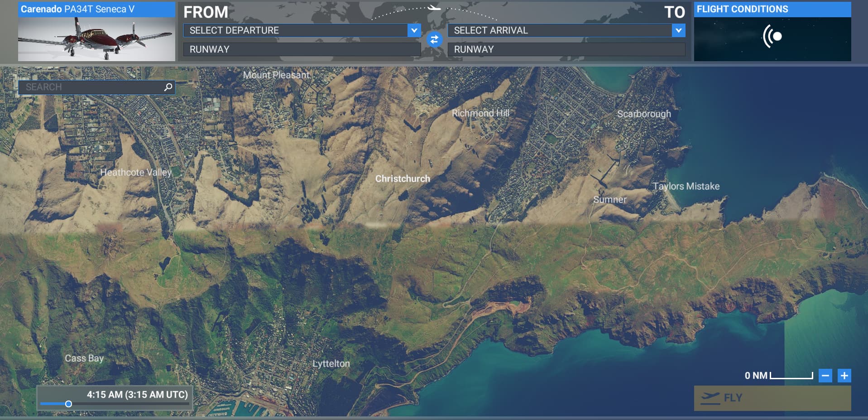
Task: Zoom in the map with plus button
Action: point(844,376)
